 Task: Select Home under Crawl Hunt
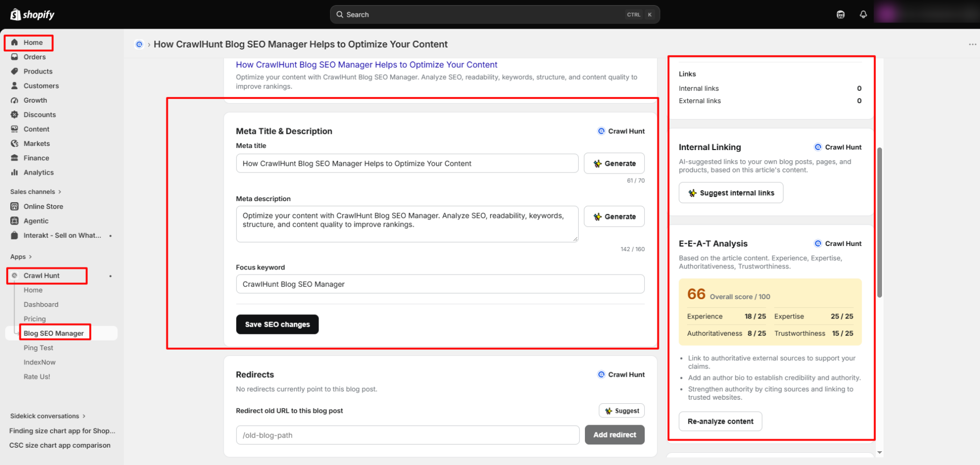point(33,290)
